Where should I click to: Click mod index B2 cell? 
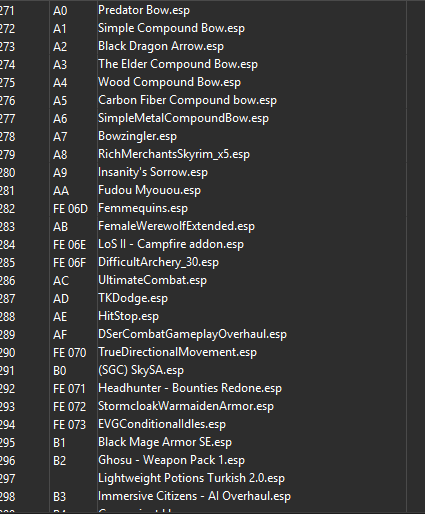[x=60, y=461]
